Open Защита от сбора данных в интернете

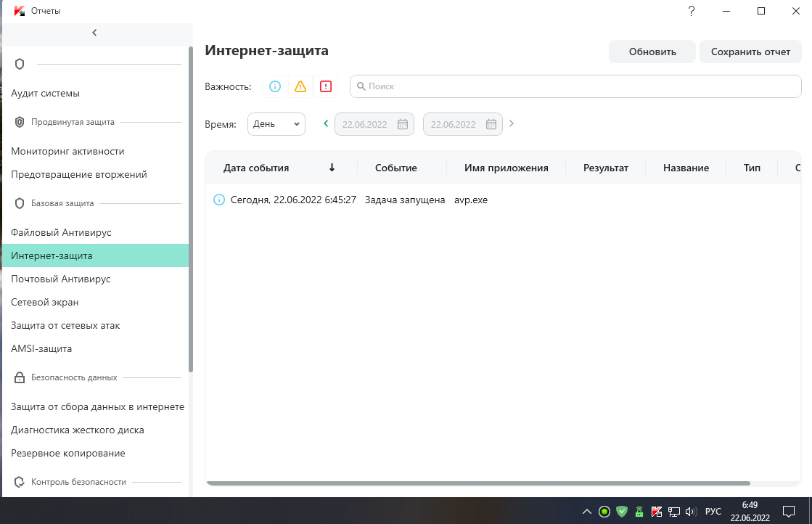coord(97,406)
